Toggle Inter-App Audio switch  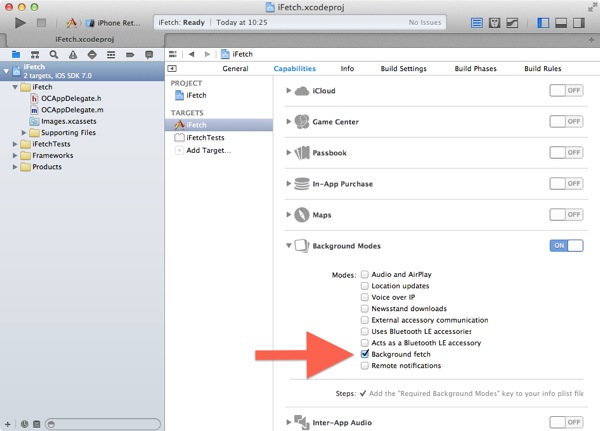point(566,422)
